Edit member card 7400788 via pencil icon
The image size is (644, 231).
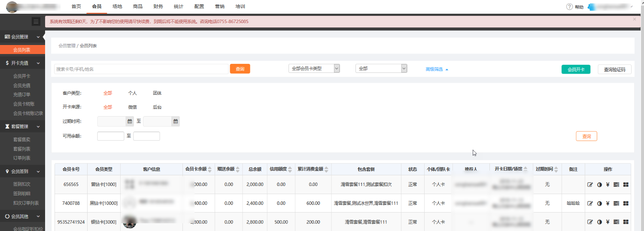590,203
